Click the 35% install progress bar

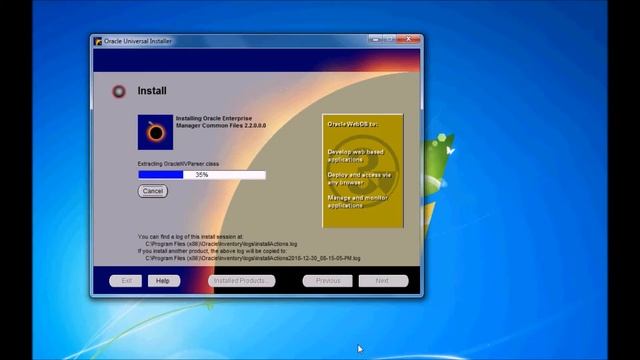point(202,175)
